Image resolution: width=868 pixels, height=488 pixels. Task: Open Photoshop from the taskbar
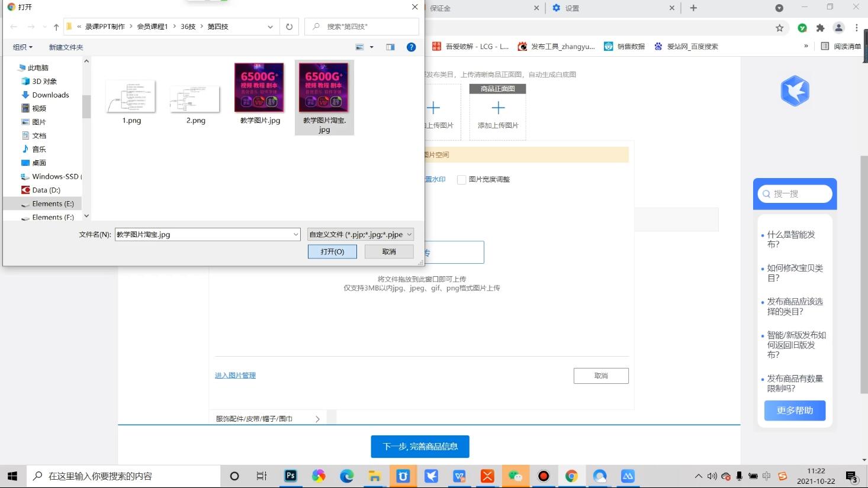(290, 476)
